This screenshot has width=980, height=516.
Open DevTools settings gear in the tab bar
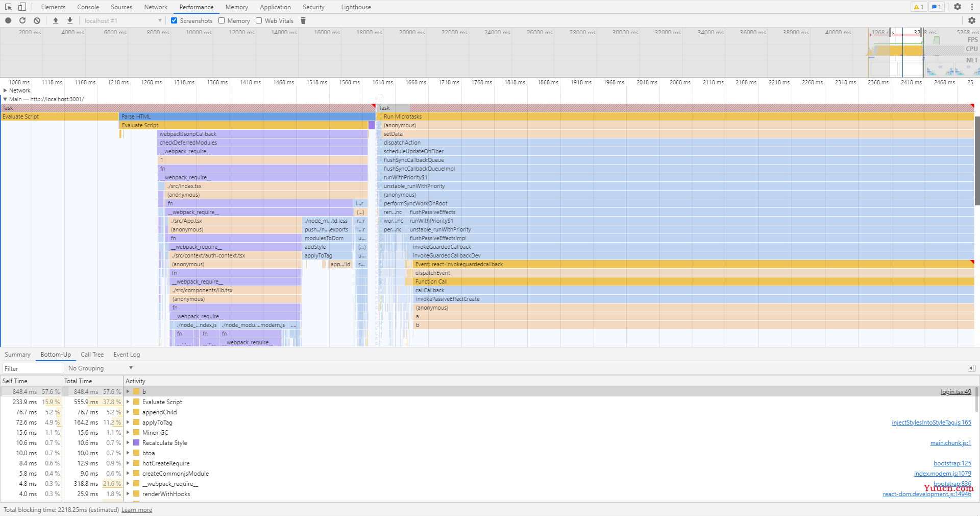coord(958,7)
